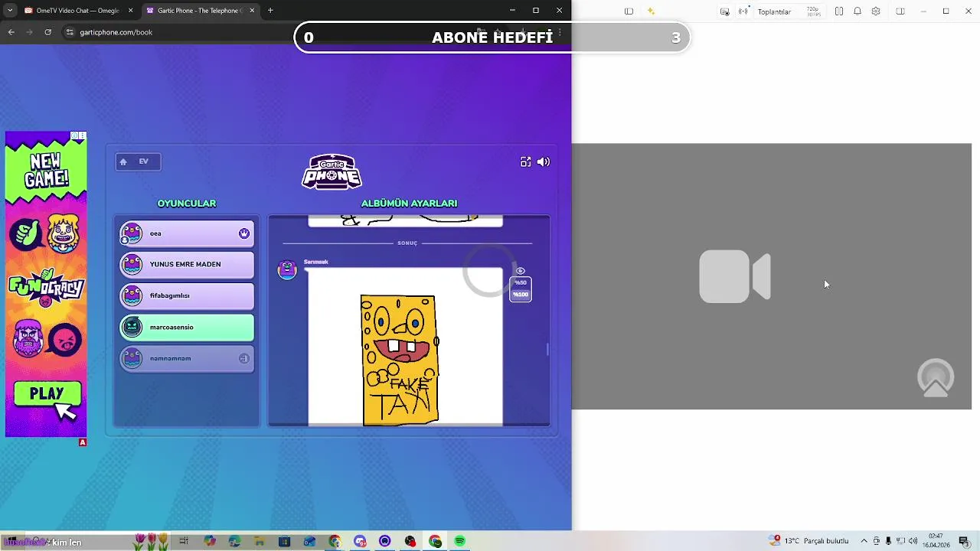This screenshot has height=551, width=980.
Task: Toggle fullscreen mode in Gartic Phone
Action: 525,161
